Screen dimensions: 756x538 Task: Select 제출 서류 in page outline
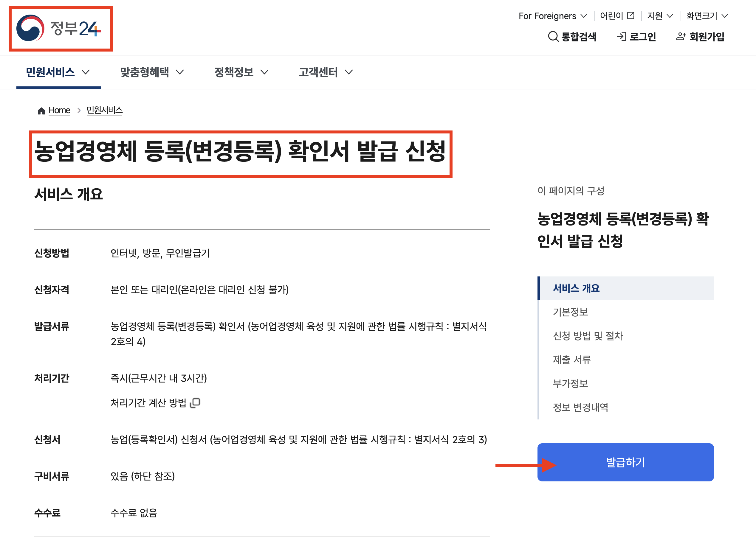(571, 360)
